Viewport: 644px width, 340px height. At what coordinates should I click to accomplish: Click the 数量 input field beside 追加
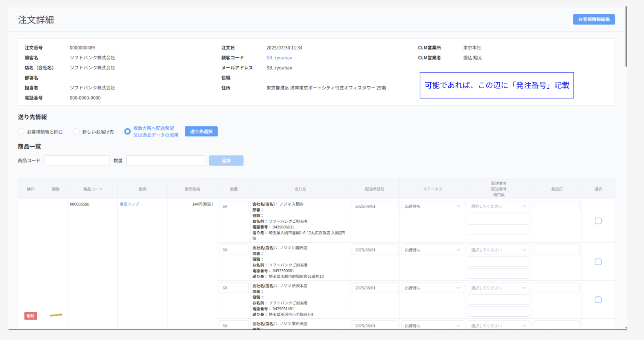[165, 161]
